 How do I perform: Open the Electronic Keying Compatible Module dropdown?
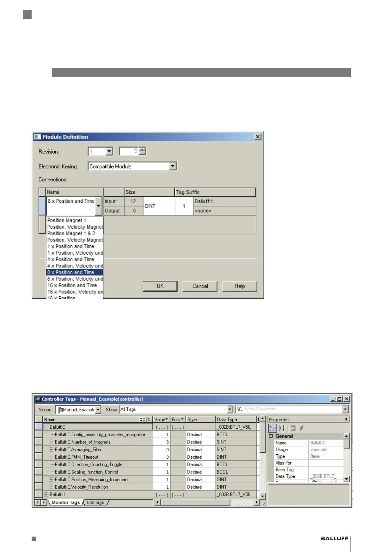point(173,166)
